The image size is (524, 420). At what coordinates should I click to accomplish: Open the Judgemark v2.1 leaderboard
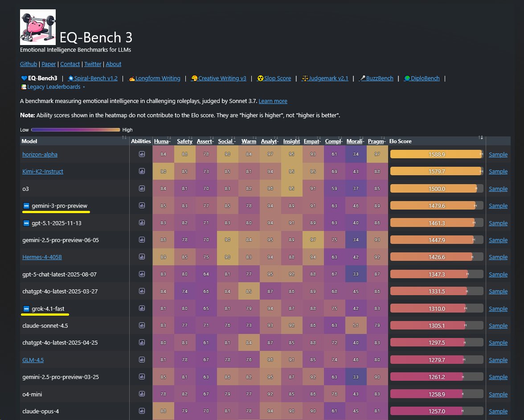(325, 78)
